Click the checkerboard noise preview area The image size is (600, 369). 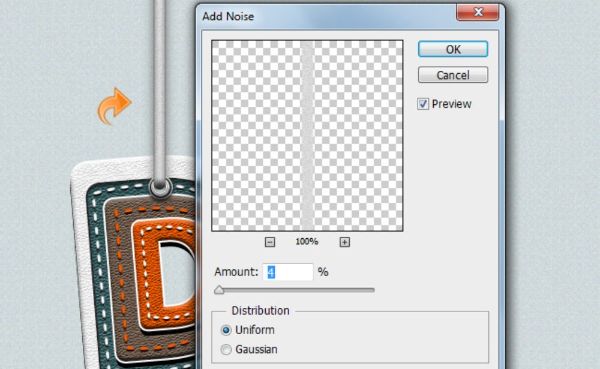click(307, 136)
